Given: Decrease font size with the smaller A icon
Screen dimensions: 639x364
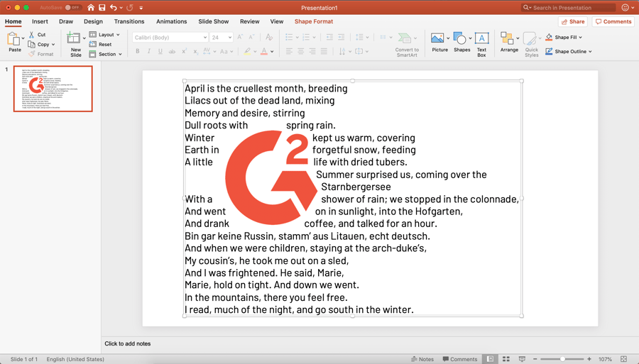Looking at the screenshot, I should (x=251, y=37).
